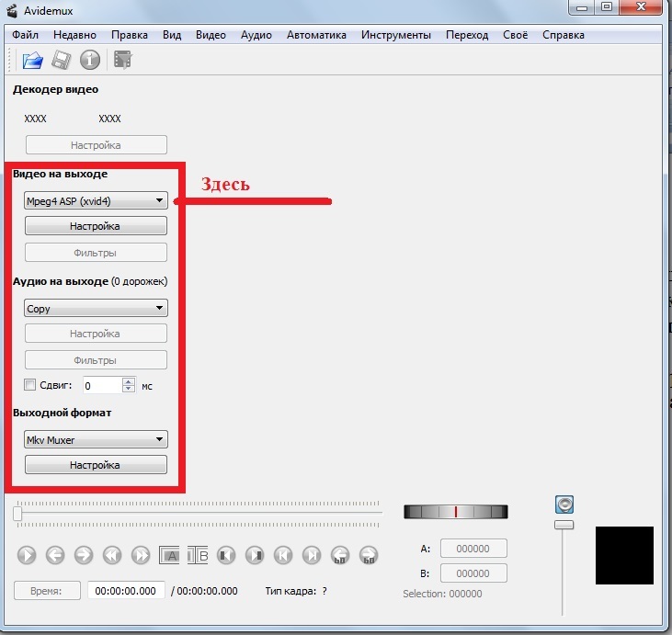Viewport: 672px width, 635px height.
Task: Open the Mkv Muxer output format dropdown
Action: [96, 439]
